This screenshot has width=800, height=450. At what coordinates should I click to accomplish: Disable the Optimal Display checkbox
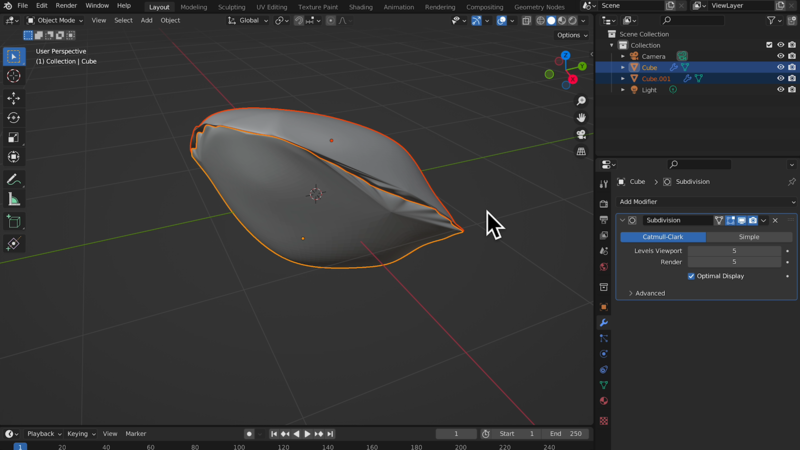click(x=691, y=276)
